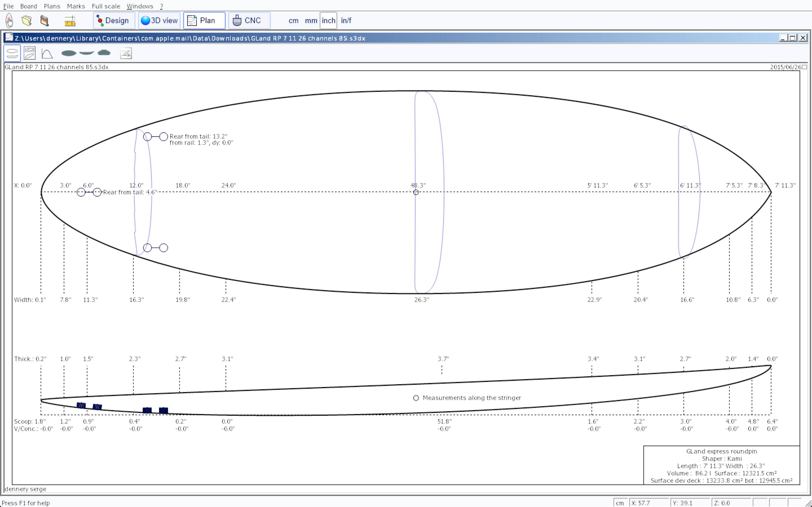The width and height of the screenshot is (812, 507).
Task: Switch to the 3D view mode
Action: (159, 21)
